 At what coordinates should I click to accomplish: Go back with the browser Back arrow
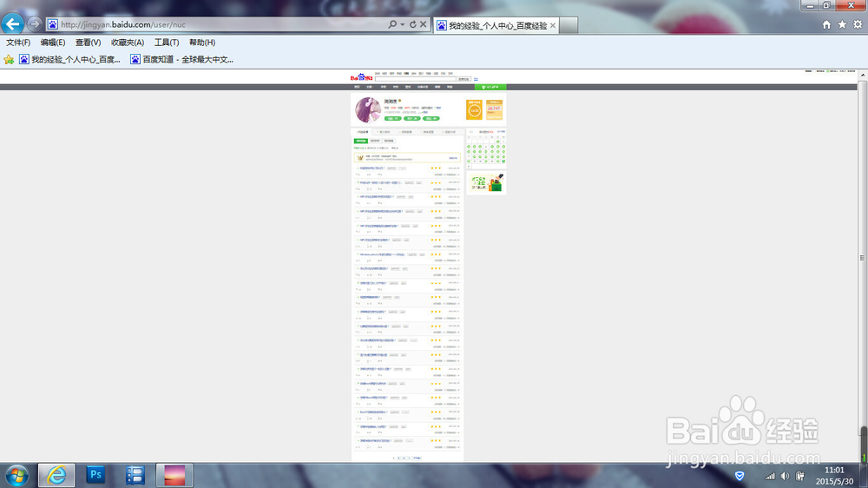click(12, 23)
